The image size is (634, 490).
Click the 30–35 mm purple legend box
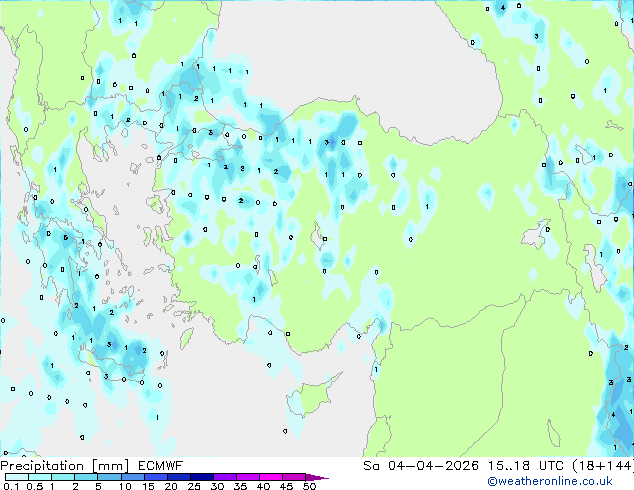[x=224, y=477]
